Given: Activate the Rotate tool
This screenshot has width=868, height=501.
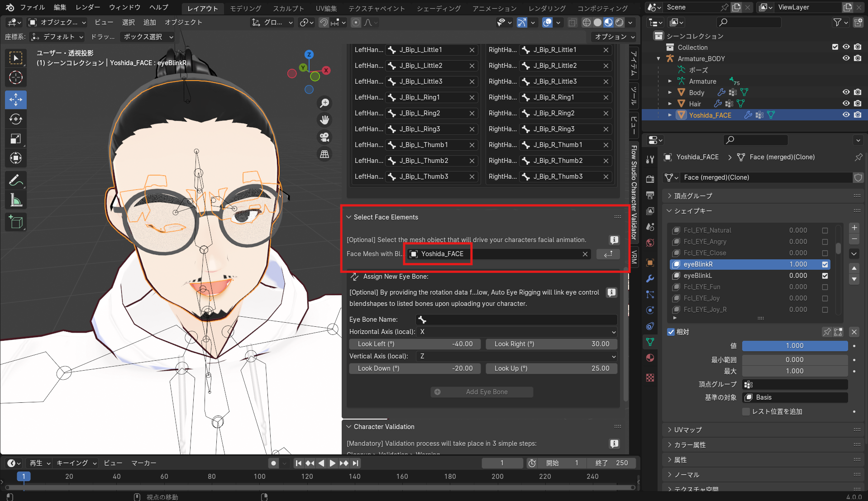Looking at the screenshot, I should pos(16,119).
